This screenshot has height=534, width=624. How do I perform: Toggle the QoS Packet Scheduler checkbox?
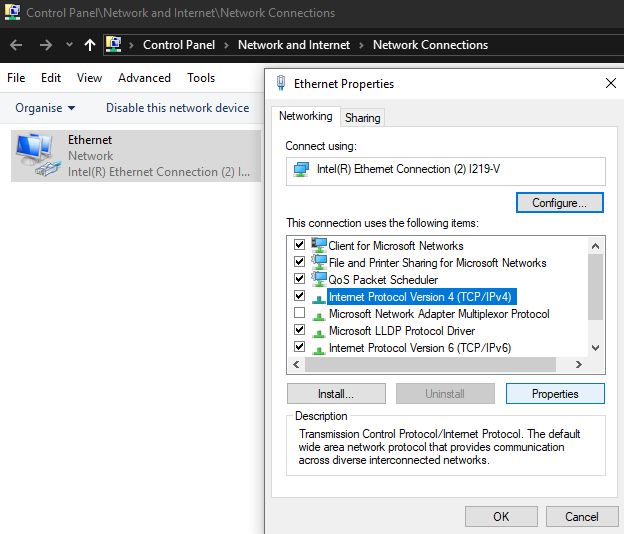tap(299, 280)
